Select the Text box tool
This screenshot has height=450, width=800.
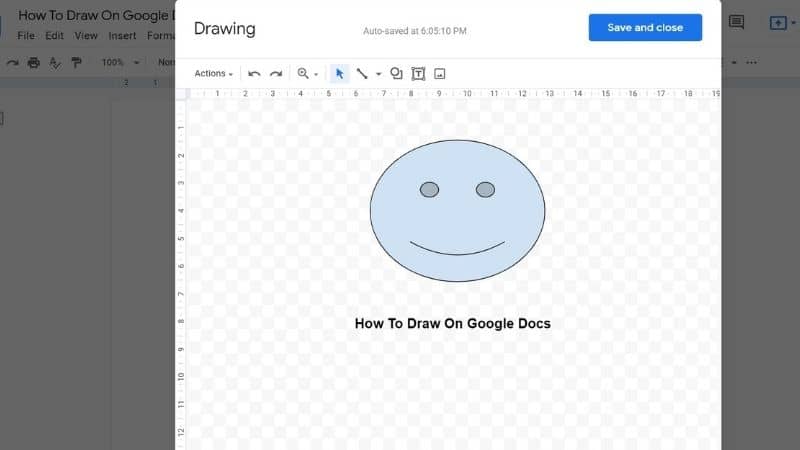[418, 74]
